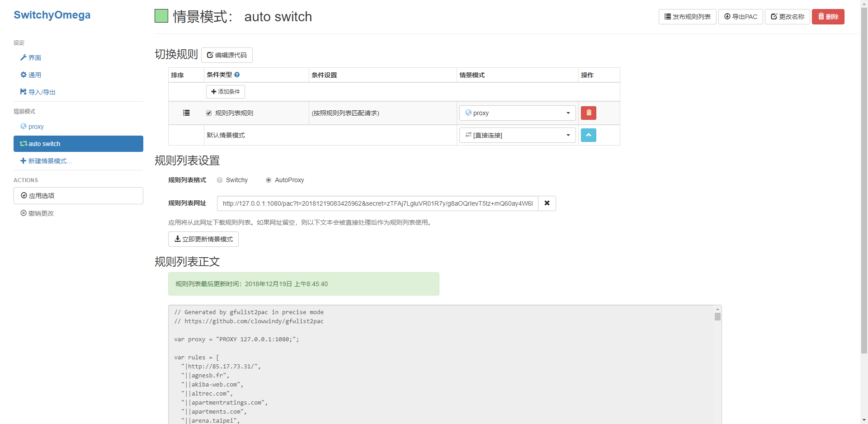Click 新建情景模式 to create a profile
This screenshot has height=424, width=868.
[x=46, y=161]
